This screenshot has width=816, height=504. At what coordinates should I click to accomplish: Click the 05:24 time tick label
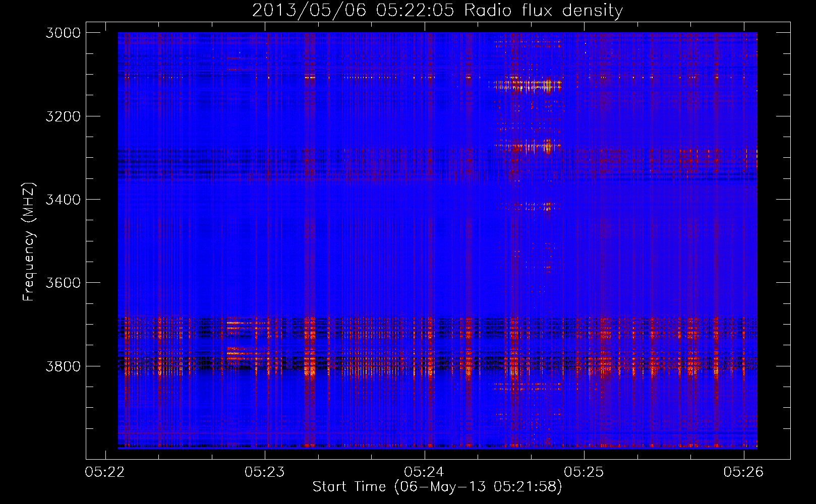click(x=424, y=472)
